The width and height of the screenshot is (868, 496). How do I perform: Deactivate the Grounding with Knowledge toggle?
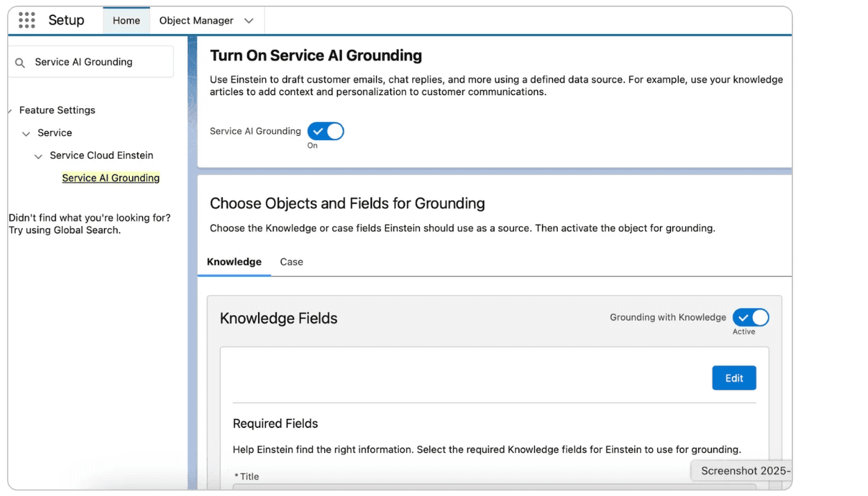pos(751,318)
